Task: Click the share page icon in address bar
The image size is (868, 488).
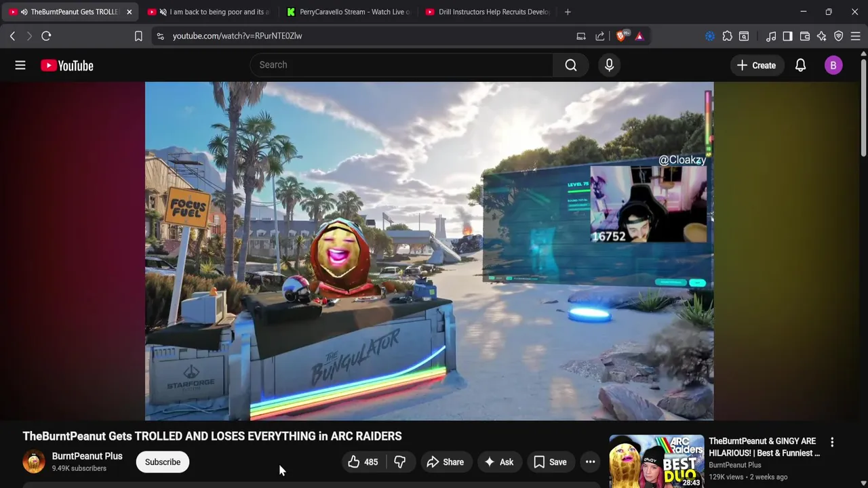Action: point(600,36)
